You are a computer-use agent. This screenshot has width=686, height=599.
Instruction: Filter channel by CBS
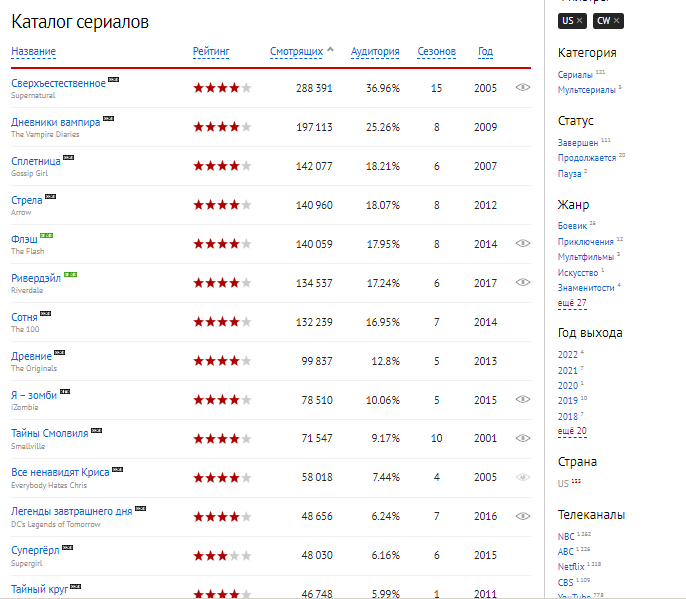pos(565,583)
